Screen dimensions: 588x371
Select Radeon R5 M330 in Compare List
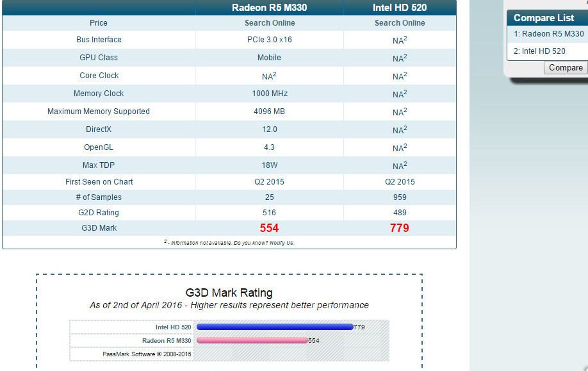[549, 34]
